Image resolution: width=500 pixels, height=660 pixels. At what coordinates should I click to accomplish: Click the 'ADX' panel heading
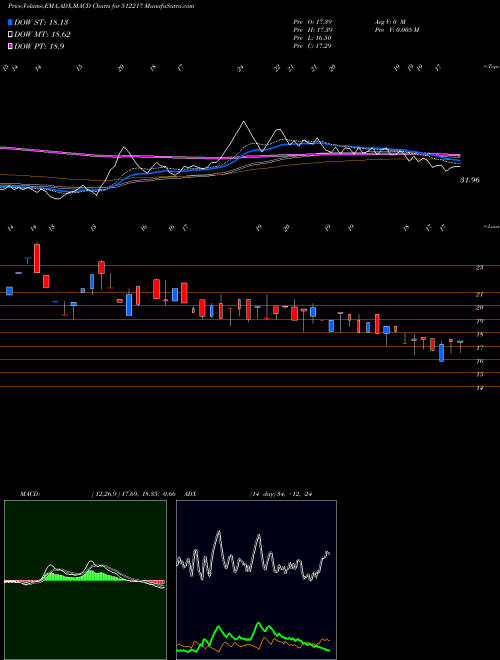point(191,494)
